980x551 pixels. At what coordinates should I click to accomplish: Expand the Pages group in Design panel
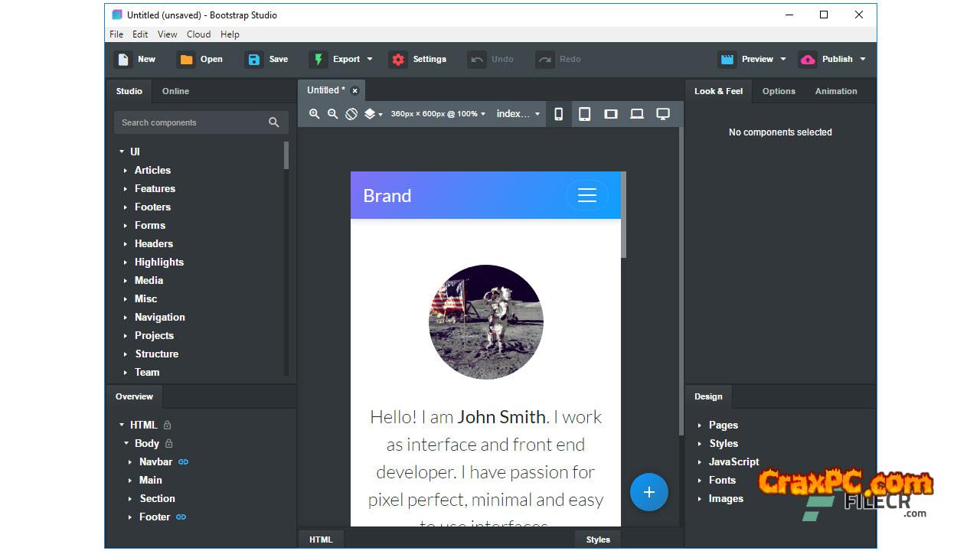tap(700, 425)
